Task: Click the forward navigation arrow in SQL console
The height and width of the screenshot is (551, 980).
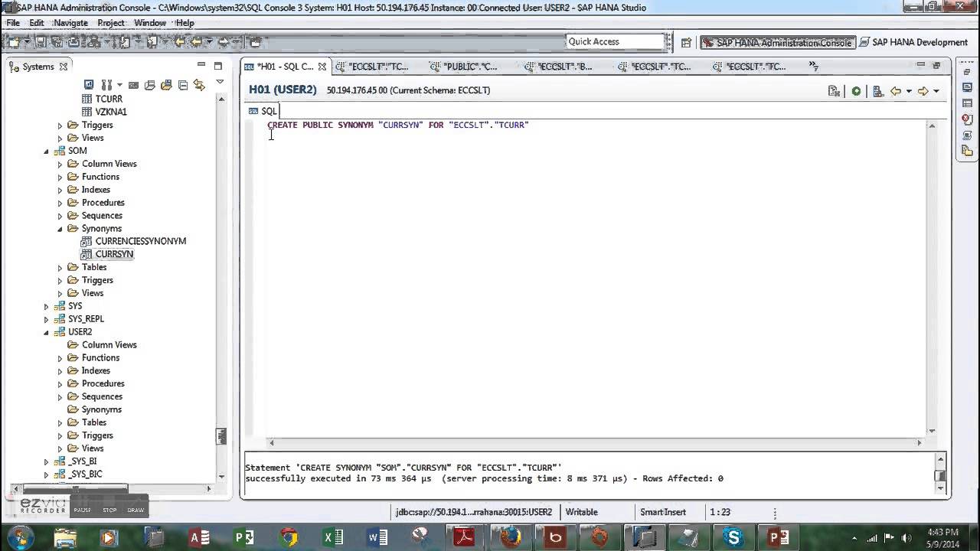Action: tap(923, 91)
